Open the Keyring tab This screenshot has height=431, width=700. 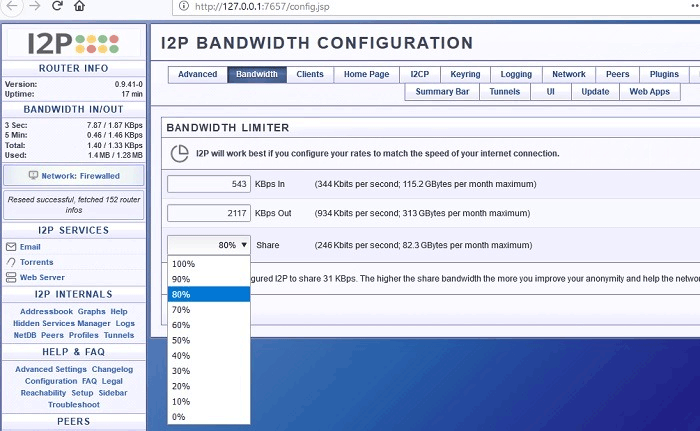(465, 74)
